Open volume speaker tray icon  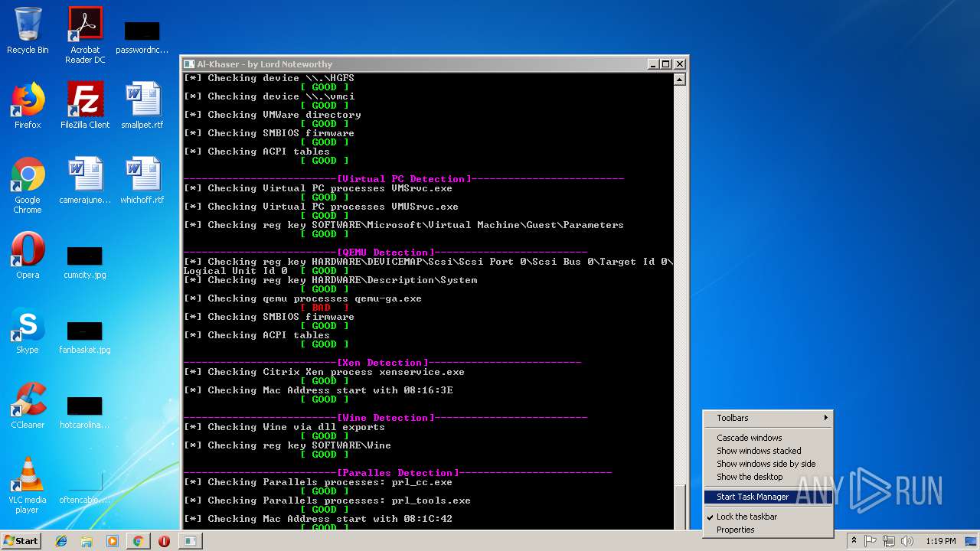point(907,541)
